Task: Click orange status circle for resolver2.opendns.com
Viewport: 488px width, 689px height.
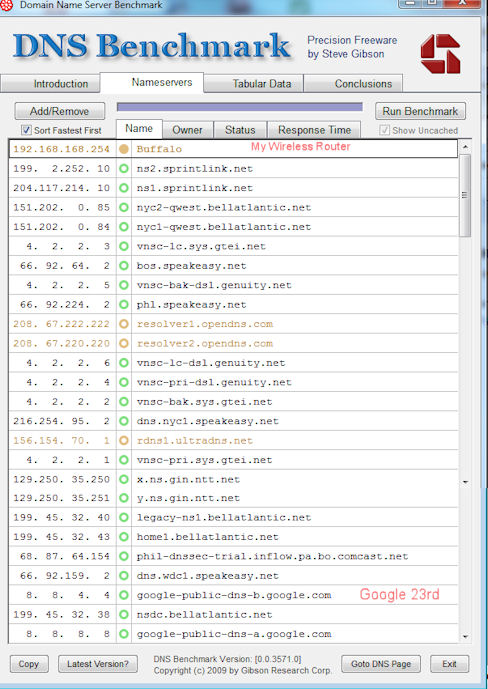Action: pyautogui.click(x=124, y=343)
